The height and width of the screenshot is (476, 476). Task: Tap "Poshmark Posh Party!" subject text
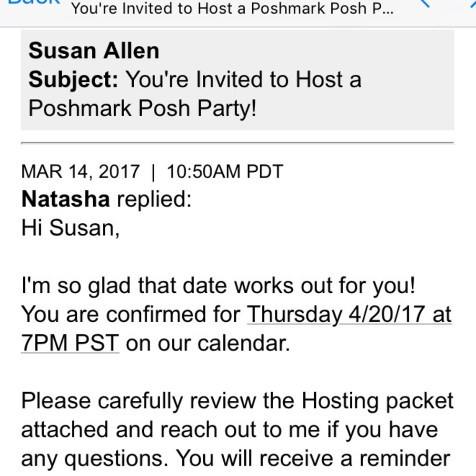pyautogui.click(x=142, y=108)
